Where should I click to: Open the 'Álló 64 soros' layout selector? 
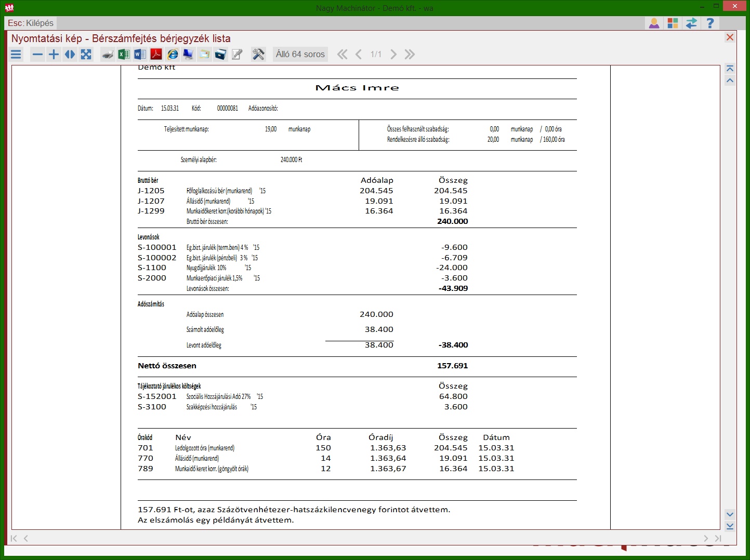[x=300, y=55]
